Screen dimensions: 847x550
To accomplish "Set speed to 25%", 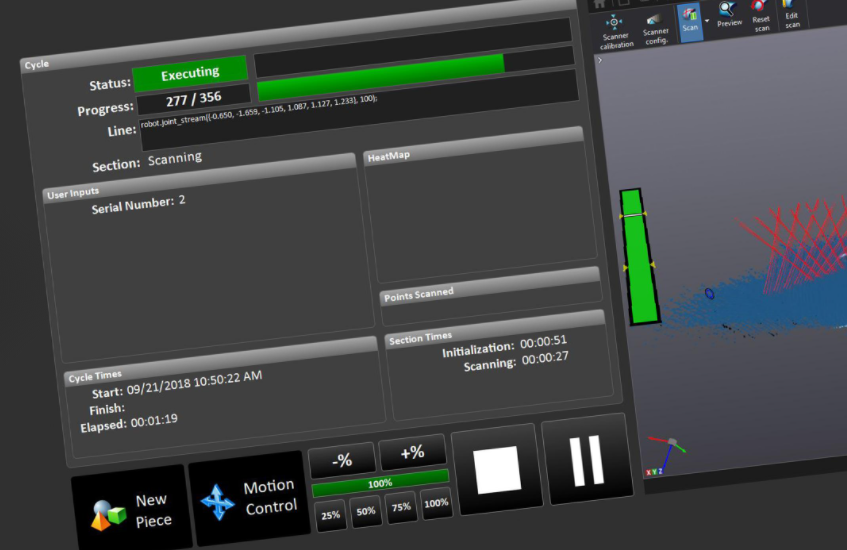I will pos(329,515).
